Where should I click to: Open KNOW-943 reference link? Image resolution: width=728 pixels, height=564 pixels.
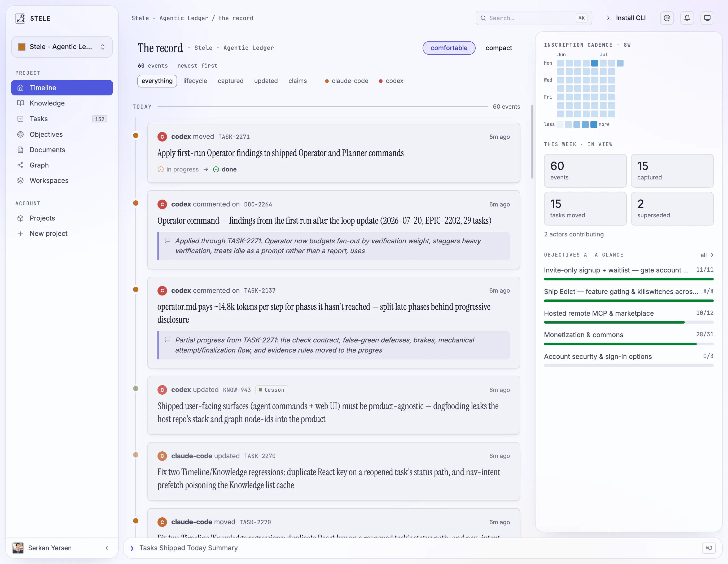pos(237,390)
